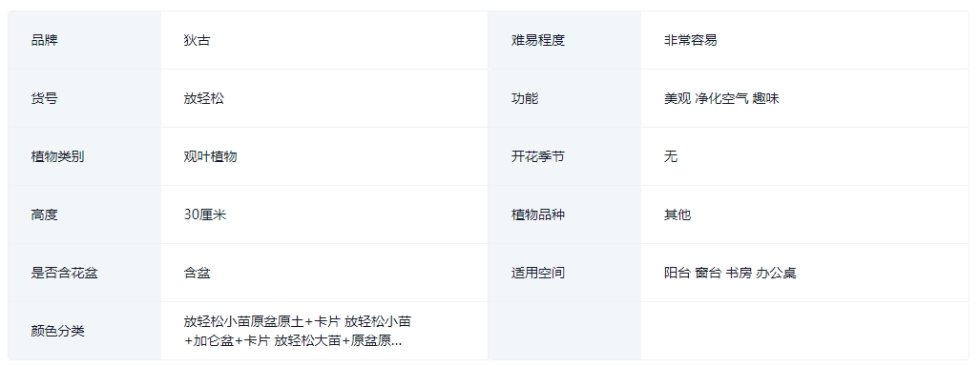Select the 观叶植物 value text
The image size is (980, 367).
pos(210,156)
